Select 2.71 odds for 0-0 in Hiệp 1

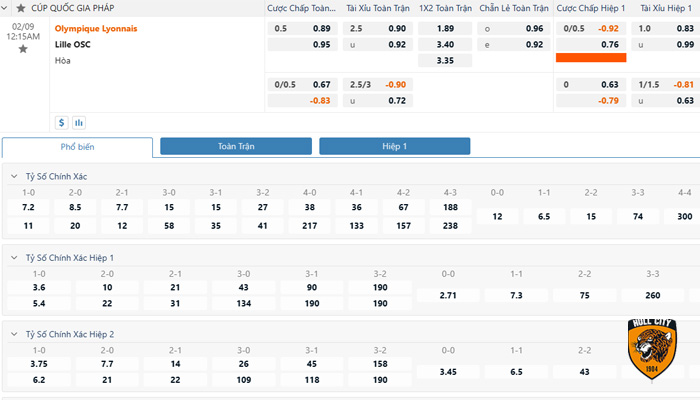pyautogui.click(x=449, y=296)
